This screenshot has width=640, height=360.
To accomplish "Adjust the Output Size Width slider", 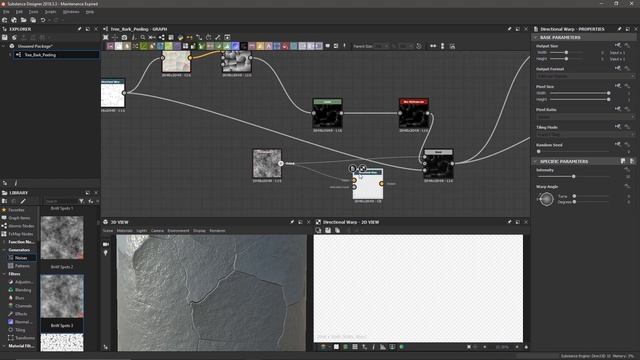I will (x=566, y=53).
